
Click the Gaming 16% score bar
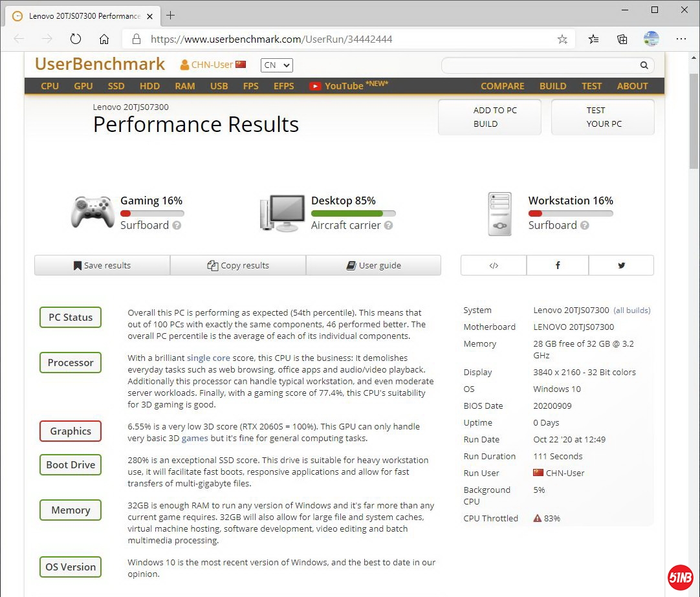click(152, 213)
